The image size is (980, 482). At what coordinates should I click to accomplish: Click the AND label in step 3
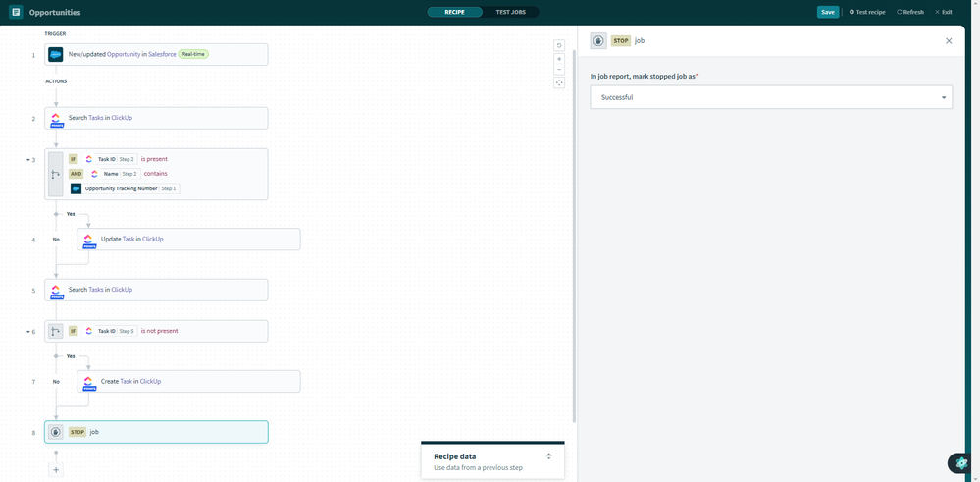point(76,173)
